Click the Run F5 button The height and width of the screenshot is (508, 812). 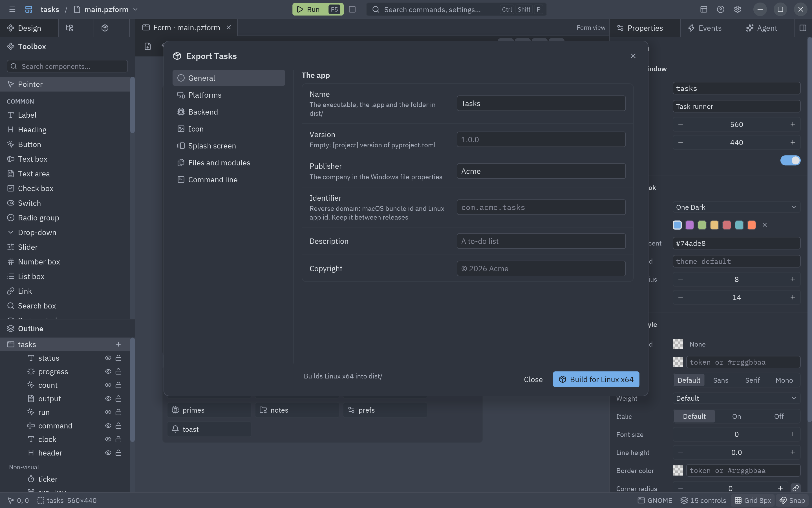pos(317,9)
